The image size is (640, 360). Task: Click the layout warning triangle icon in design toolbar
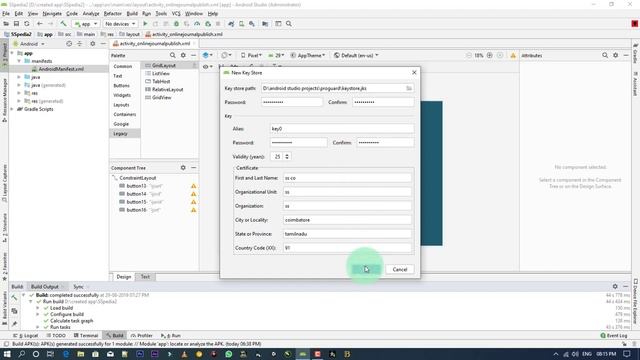[x=513, y=55]
